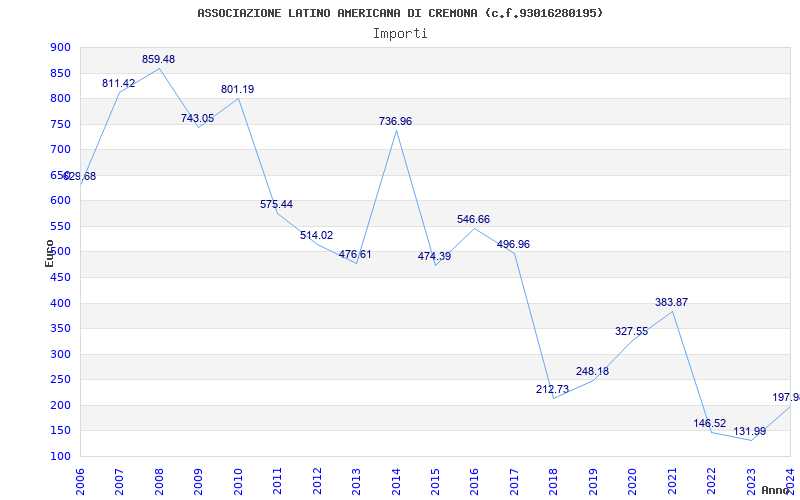Select year 2021 axis label
The height and width of the screenshot is (500, 800).
(672, 480)
